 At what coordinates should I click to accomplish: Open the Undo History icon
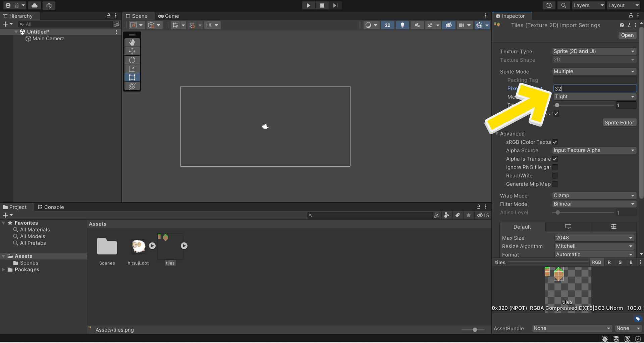(549, 5)
